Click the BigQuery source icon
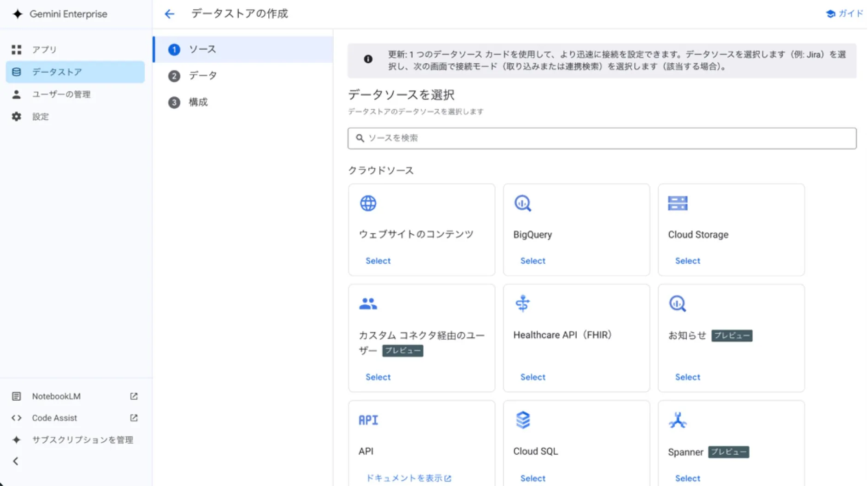 [x=523, y=203]
